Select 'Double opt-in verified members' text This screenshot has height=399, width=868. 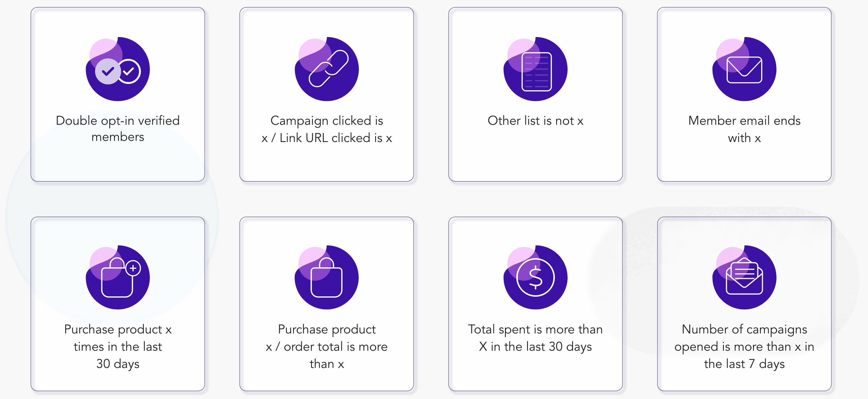[x=117, y=128]
